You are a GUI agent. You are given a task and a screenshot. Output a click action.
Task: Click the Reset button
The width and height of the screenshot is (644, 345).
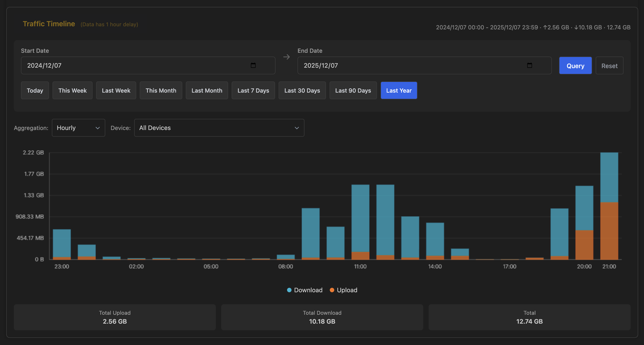click(x=609, y=65)
